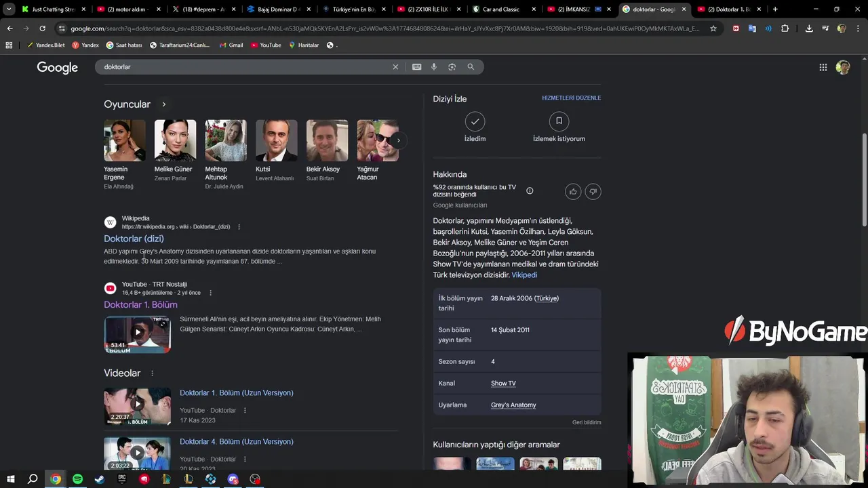The height and width of the screenshot is (488, 868).
Task: Open the Türkiye link in first air date
Action: (x=546, y=298)
